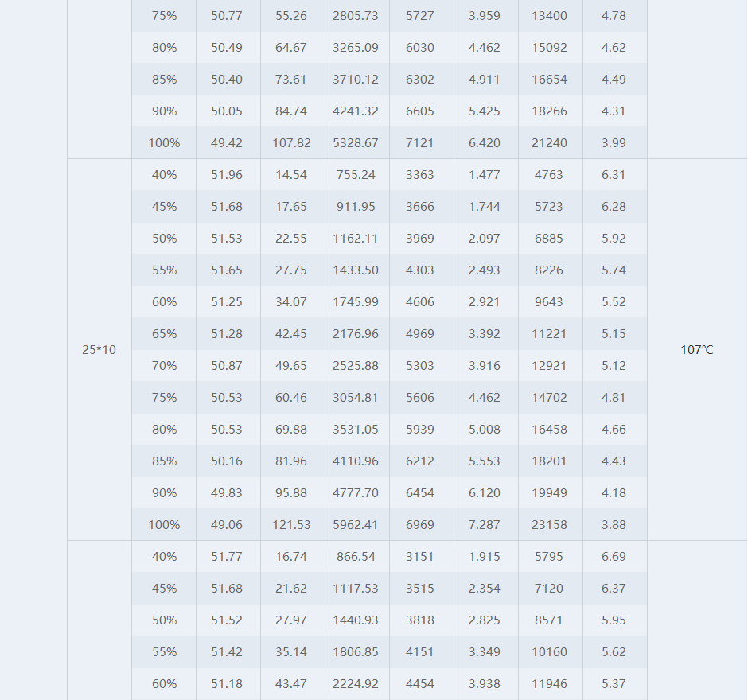
Task: Select the 107℃ temperature cell
Action: pyautogui.click(x=697, y=349)
